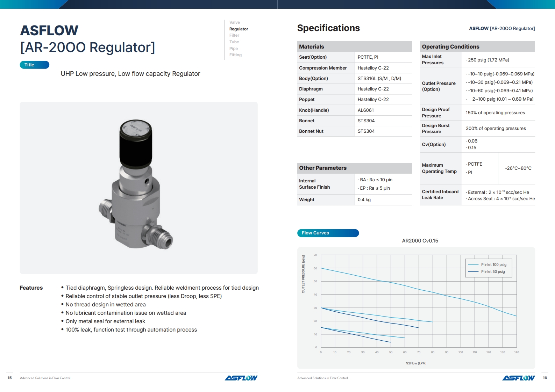Choose Tube from the category list
Image resolution: width=555 pixels, height=392 pixels.
(234, 42)
